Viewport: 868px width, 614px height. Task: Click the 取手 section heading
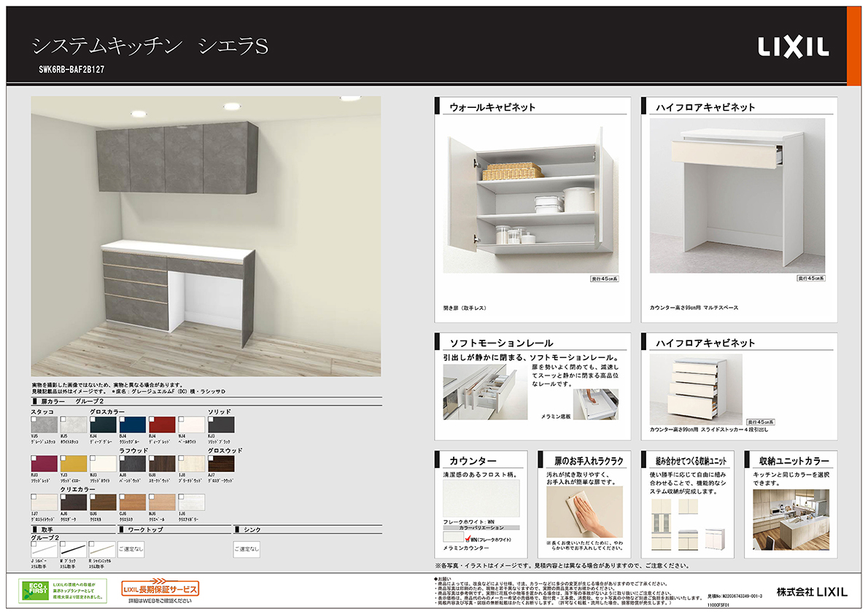(x=47, y=530)
